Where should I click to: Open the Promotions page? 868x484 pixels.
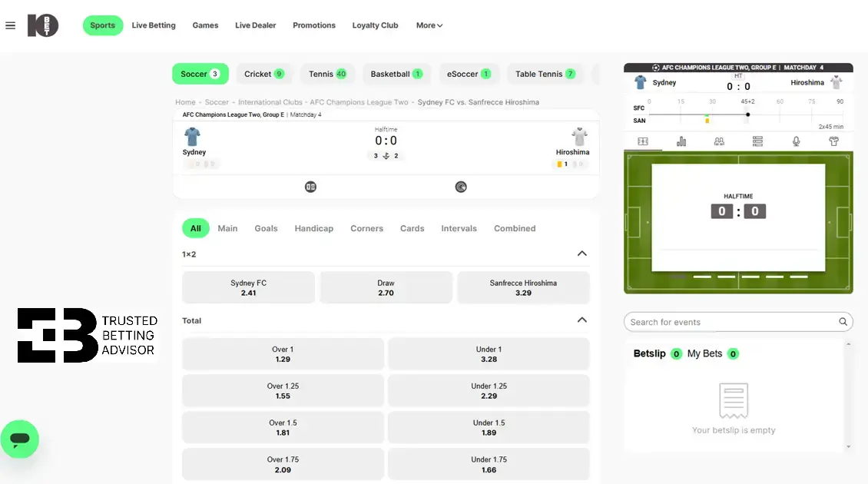[x=314, y=25]
